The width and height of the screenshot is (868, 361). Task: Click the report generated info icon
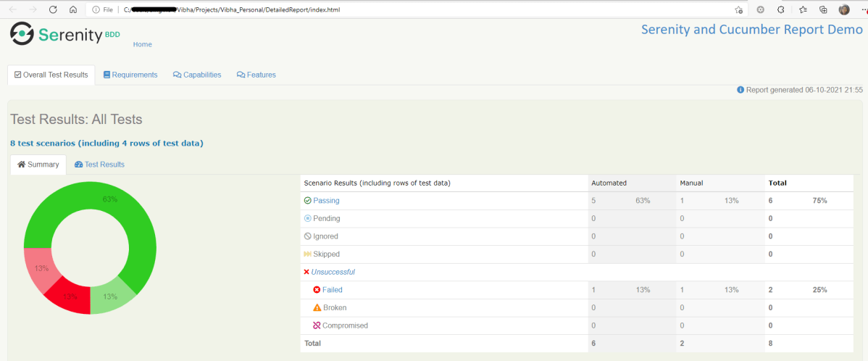tap(740, 90)
